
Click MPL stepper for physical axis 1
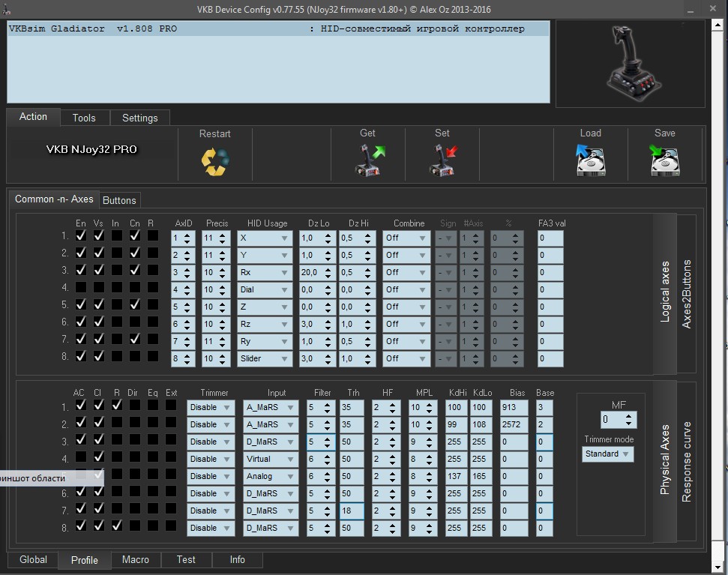coord(429,408)
